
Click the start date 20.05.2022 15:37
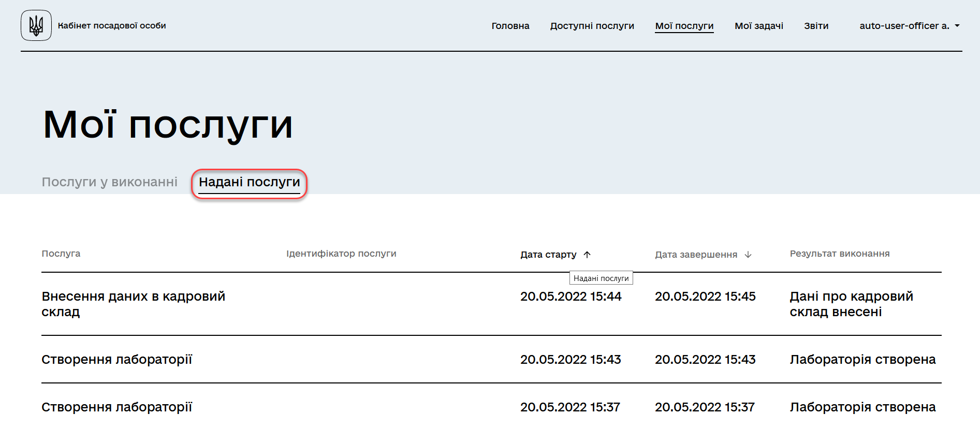[x=570, y=407]
